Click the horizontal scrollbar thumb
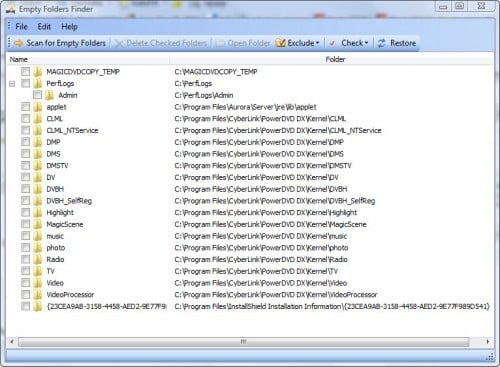 click(244, 342)
